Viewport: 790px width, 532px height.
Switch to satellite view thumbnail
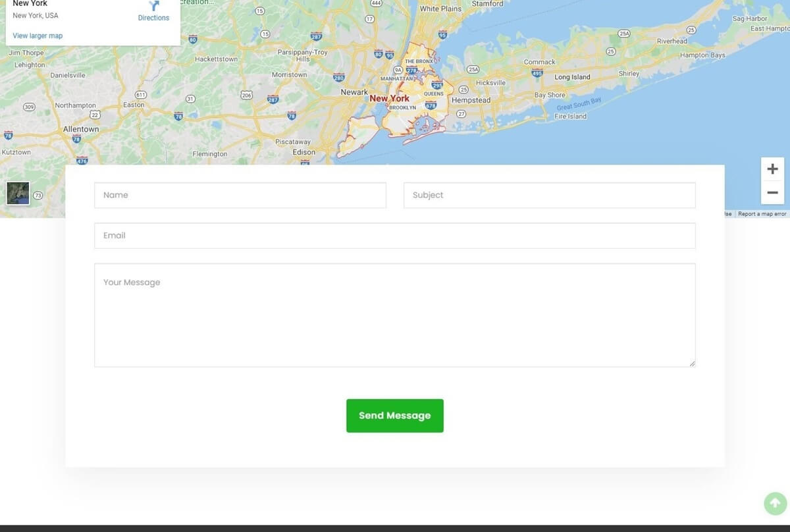coord(18,194)
